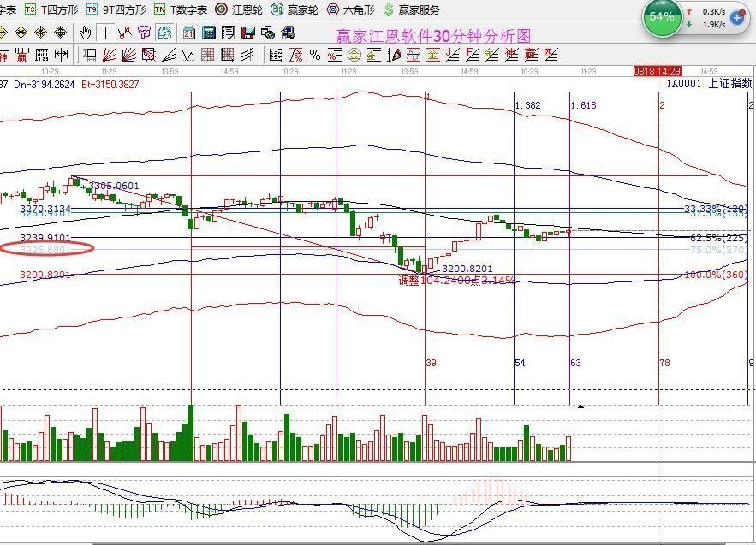Screen dimensions: 756x545
Task: Click the F with fan lines icon
Action: 473,55
